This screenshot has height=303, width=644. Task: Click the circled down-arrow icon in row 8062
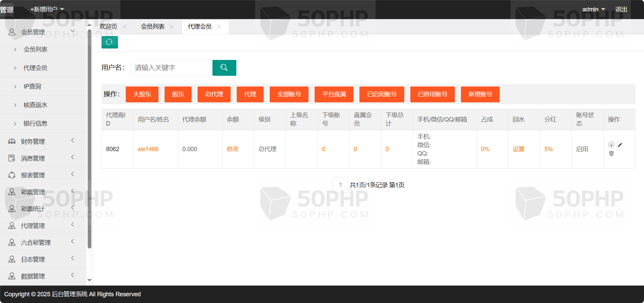point(611,145)
